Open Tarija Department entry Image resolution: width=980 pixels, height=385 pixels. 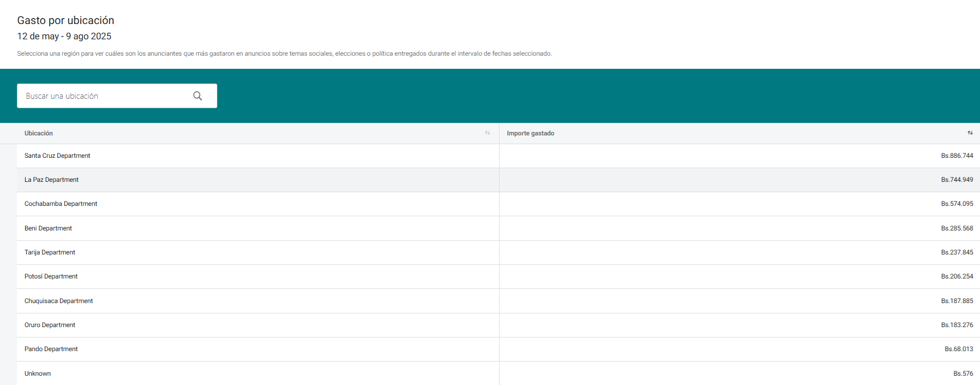[50, 252]
